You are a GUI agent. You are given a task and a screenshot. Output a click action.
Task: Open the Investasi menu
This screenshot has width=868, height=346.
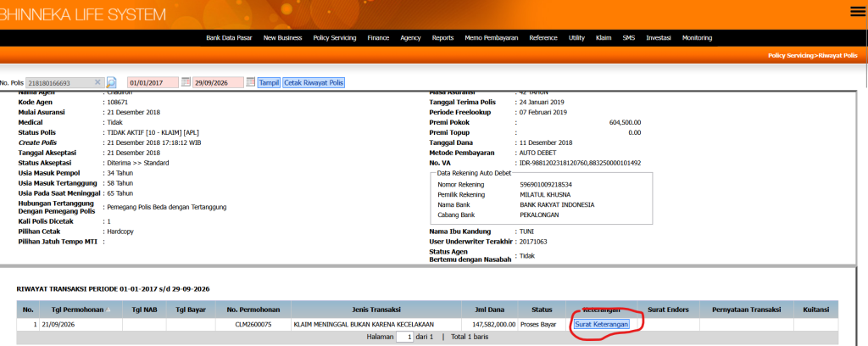point(658,38)
